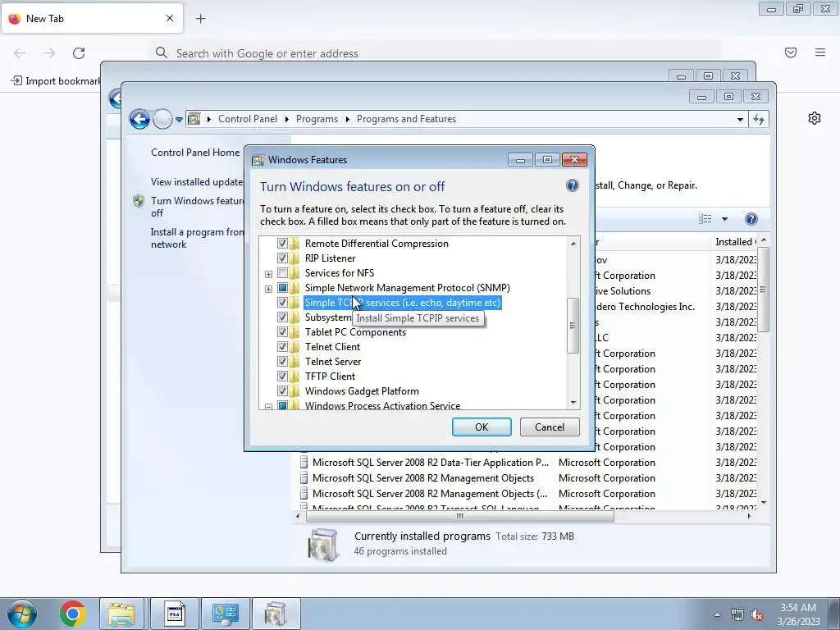
Task: Click the Firefox back navigation arrow
Action: click(x=20, y=53)
